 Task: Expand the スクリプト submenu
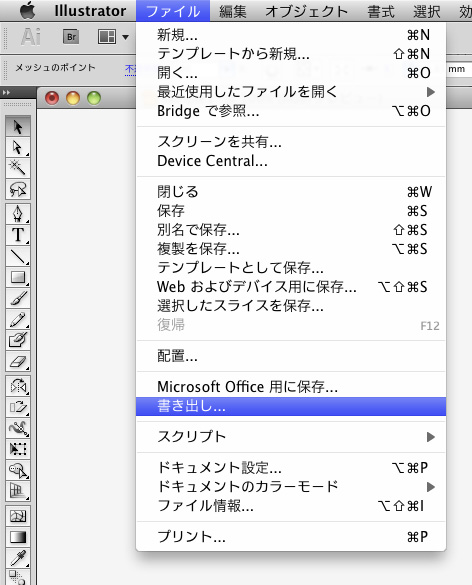click(291, 437)
